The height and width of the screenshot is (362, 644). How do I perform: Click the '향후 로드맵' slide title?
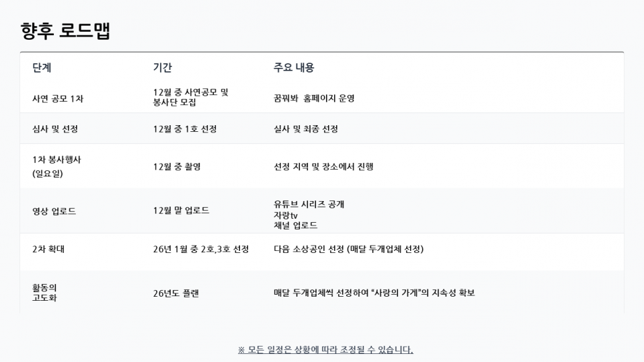coord(65,31)
